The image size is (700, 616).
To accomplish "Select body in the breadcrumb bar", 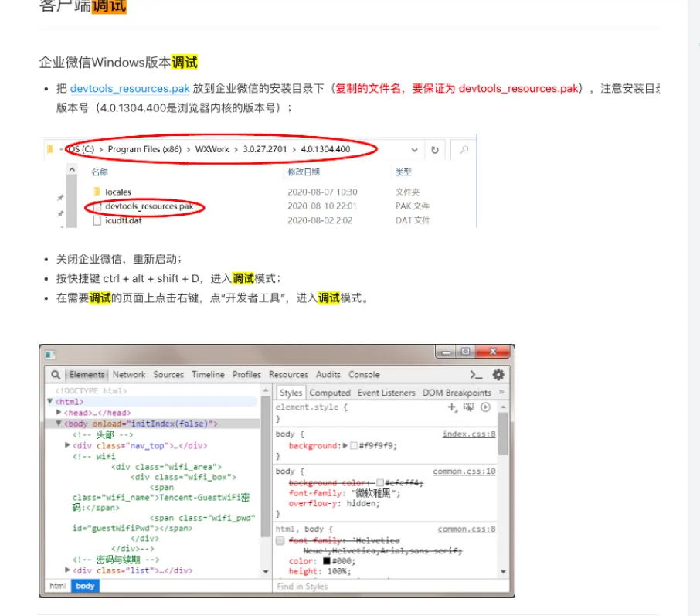I will 85,586.
